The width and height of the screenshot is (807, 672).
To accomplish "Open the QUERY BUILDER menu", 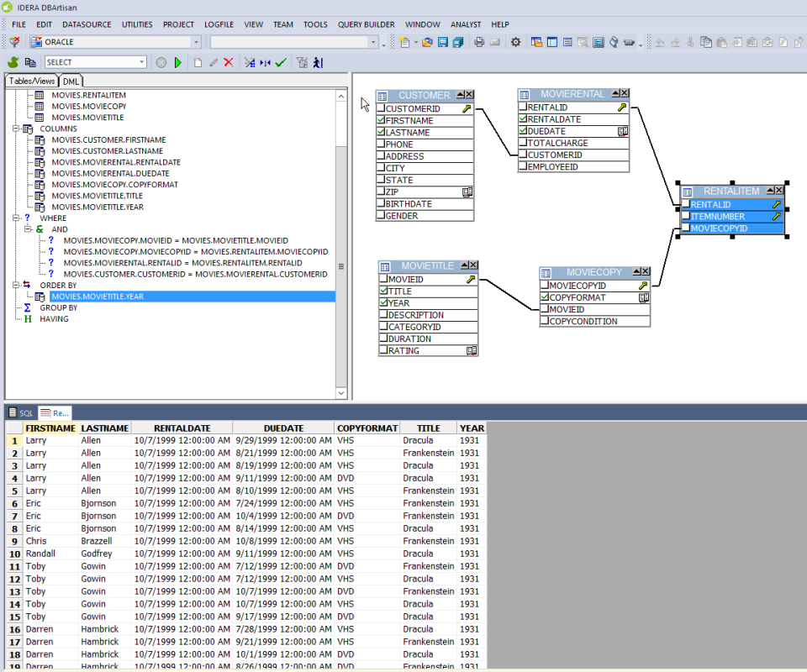I will point(366,24).
